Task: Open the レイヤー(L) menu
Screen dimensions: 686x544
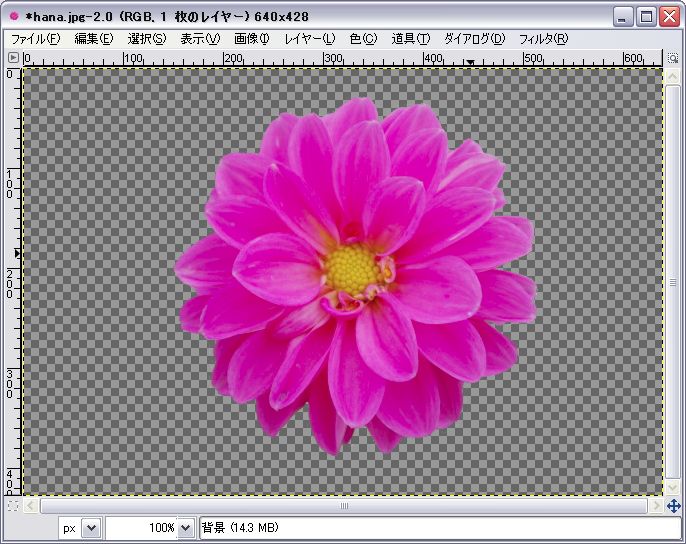Action: point(310,39)
